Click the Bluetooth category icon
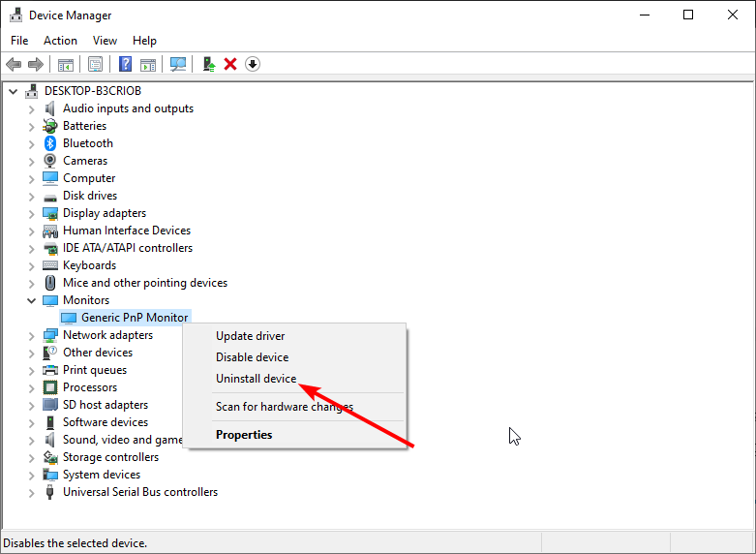The width and height of the screenshot is (756, 554). [50, 143]
